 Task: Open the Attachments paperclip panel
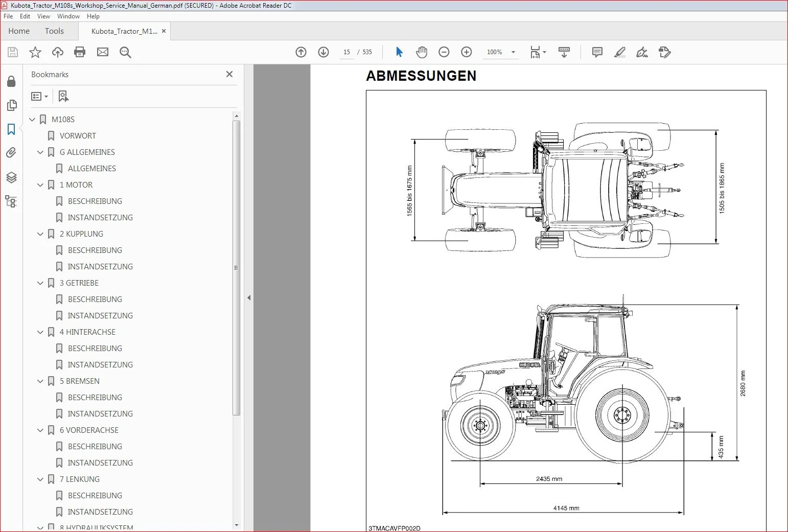(x=11, y=153)
